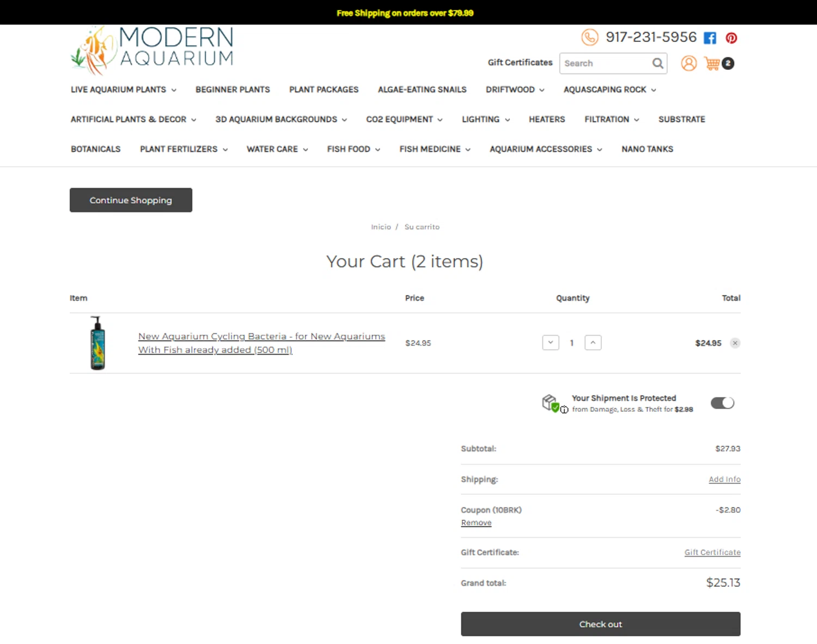This screenshot has width=817, height=644.
Task: Expand the Driftwood dropdown
Action: [x=515, y=89]
